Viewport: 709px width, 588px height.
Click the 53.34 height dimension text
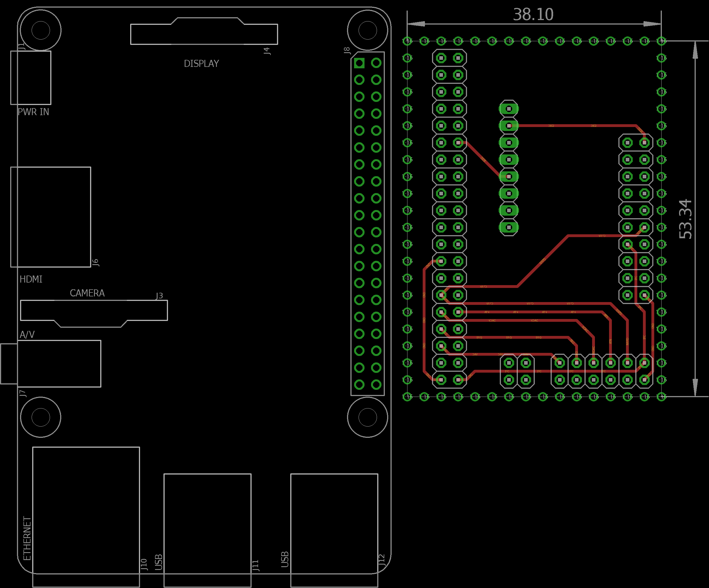click(x=686, y=219)
